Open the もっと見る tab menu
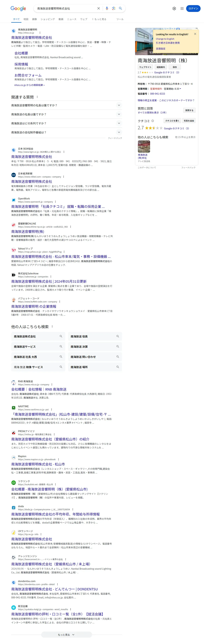This screenshot has height=644, width=204. click(x=99, y=19)
